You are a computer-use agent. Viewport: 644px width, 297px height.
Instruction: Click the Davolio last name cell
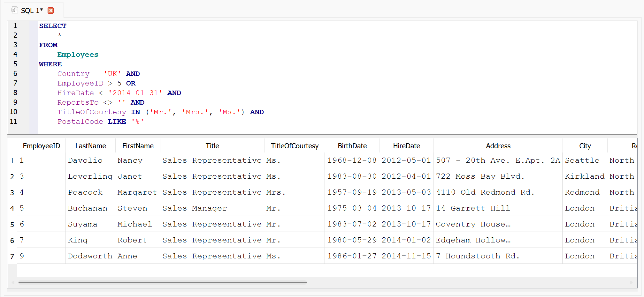coord(85,160)
